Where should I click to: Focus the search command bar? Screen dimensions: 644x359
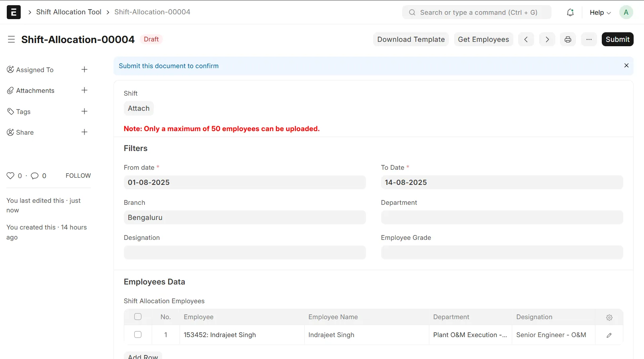pos(477,12)
